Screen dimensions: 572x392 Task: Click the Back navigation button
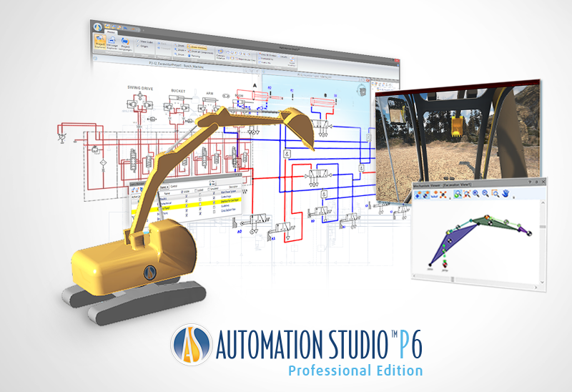[x=162, y=44]
